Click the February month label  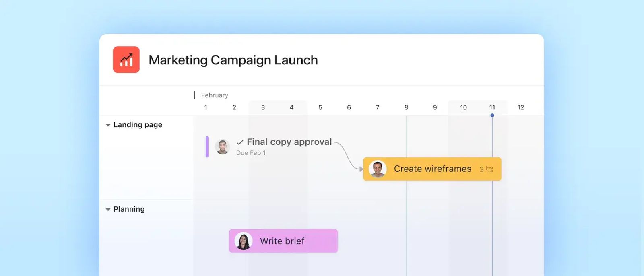tap(215, 95)
